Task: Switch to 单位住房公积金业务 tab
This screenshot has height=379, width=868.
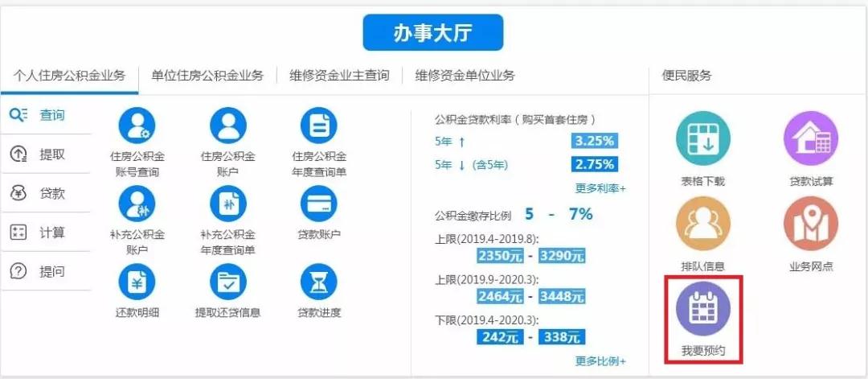Action: [207, 76]
